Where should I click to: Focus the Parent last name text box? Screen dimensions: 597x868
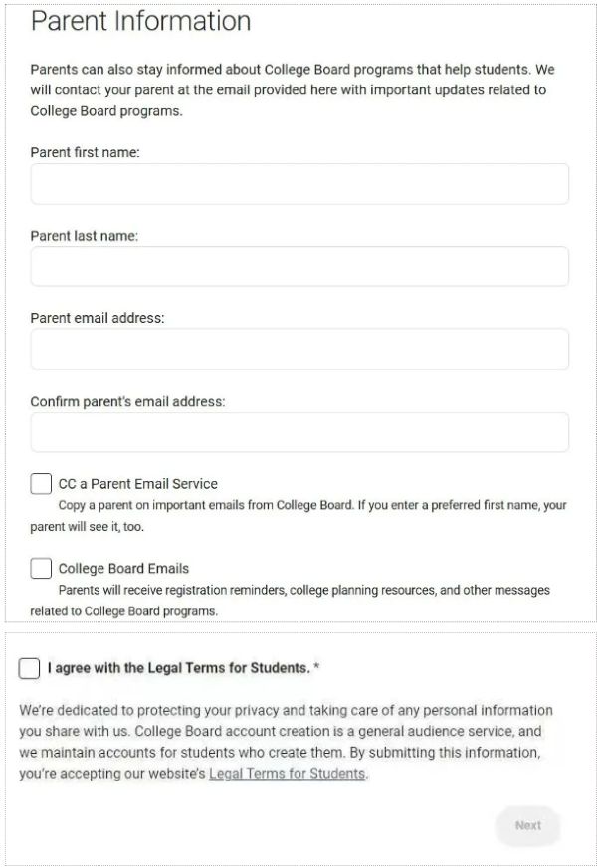(299, 266)
